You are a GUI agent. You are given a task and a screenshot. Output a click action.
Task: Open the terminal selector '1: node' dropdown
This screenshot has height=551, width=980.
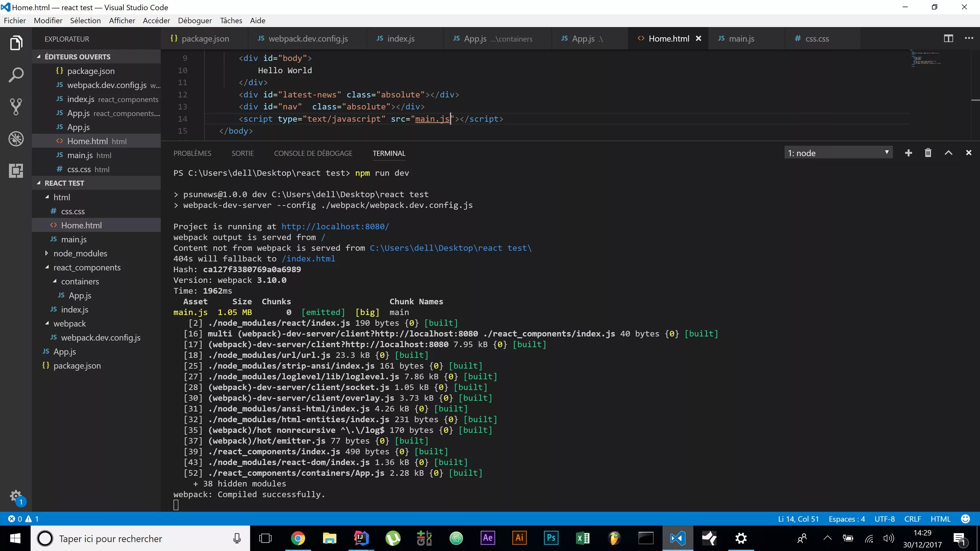pos(838,153)
